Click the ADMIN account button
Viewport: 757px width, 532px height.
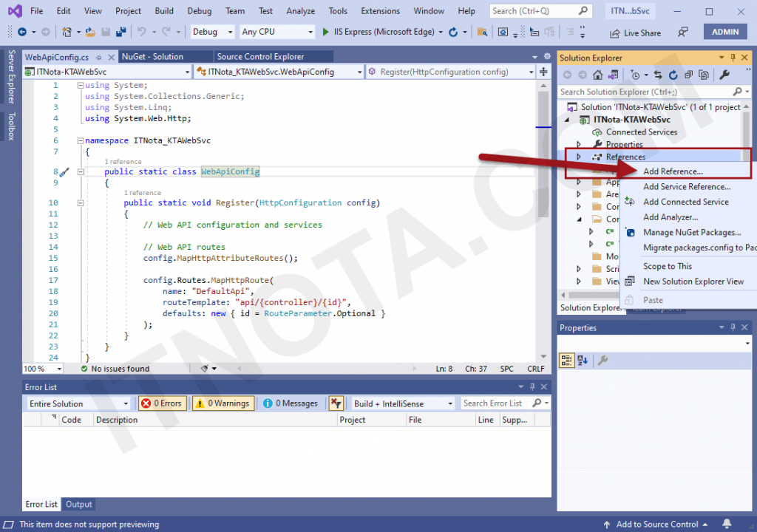(725, 31)
